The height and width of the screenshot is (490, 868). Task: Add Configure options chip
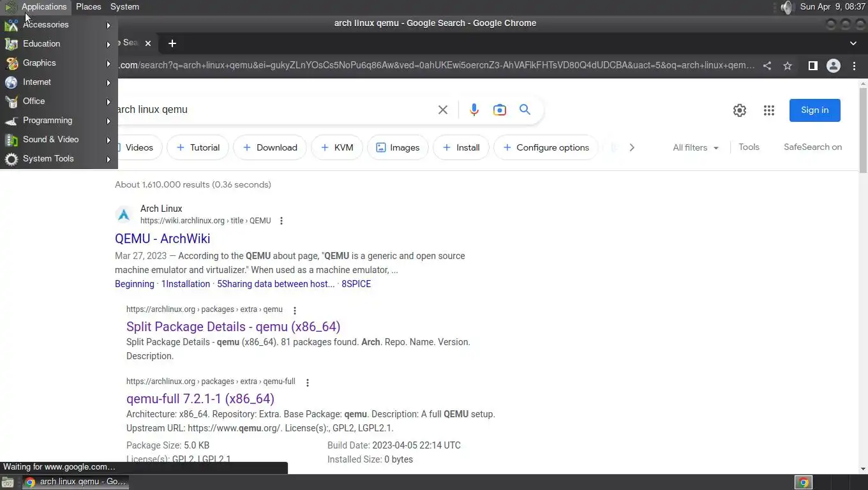coord(546,147)
